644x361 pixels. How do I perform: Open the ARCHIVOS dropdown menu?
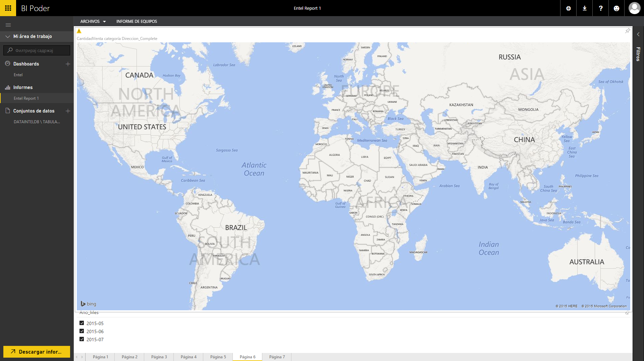tap(93, 21)
